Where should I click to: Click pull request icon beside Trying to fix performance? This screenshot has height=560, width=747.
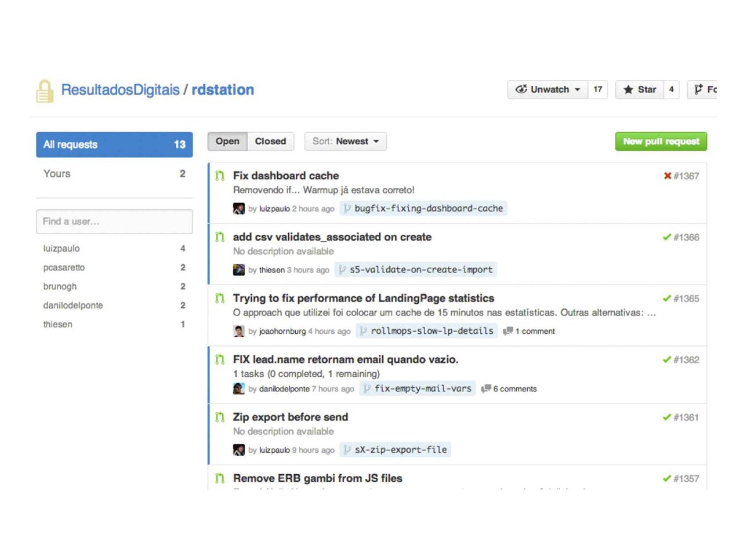click(x=220, y=299)
